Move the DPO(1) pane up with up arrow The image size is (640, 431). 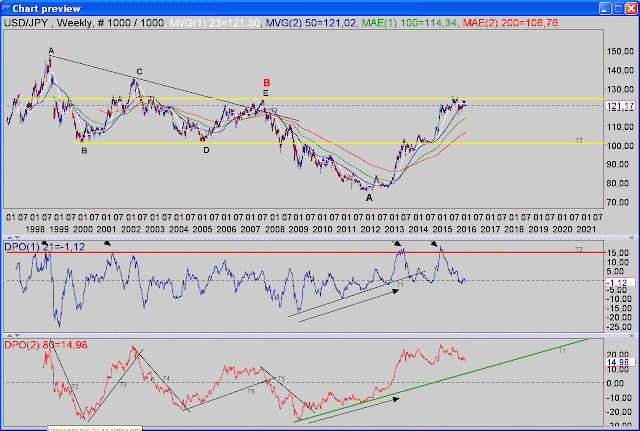click(x=10, y=237)
